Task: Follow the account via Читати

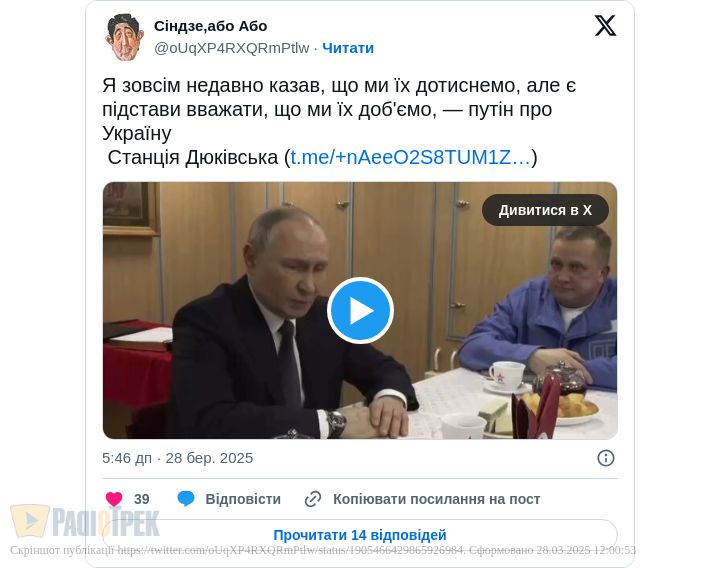Action: [x=348, y=48]
